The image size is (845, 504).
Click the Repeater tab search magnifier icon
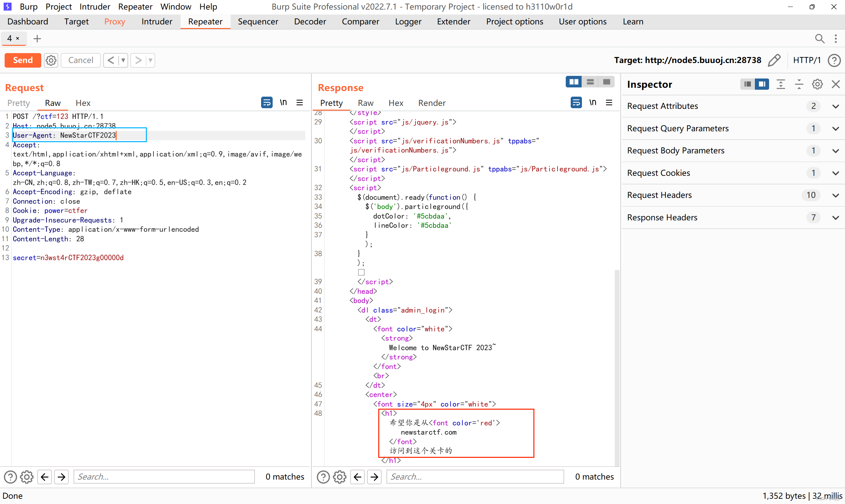(x=820, y=39)
